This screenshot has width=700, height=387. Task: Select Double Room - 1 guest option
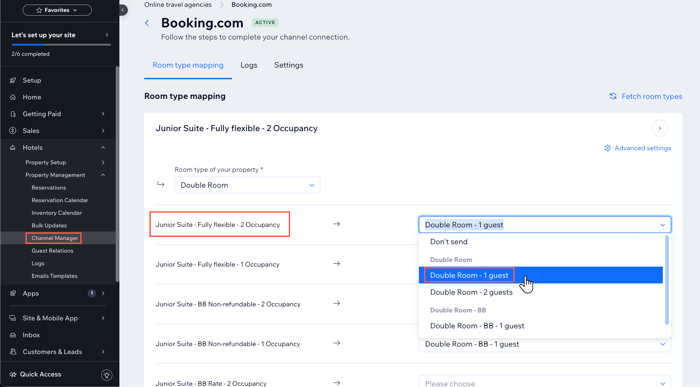pos(541,275)
